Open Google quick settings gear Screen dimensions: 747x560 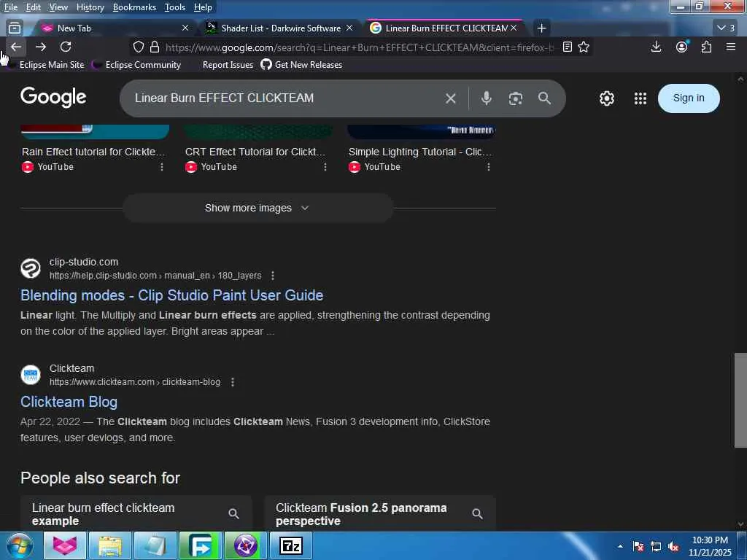[x=606, y=98]
